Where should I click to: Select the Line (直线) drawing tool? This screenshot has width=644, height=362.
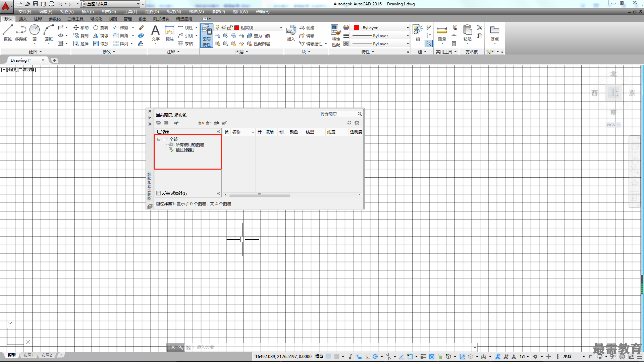[7, 33]
